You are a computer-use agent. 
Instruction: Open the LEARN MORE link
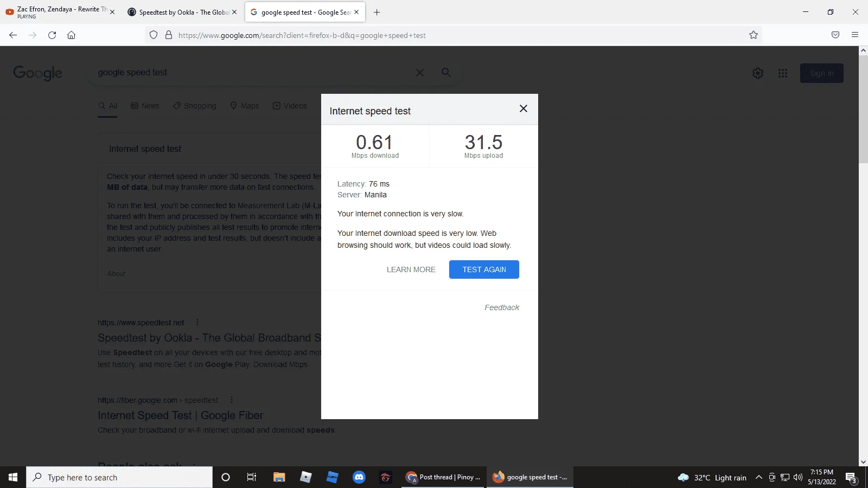click(x=411, y=269)
